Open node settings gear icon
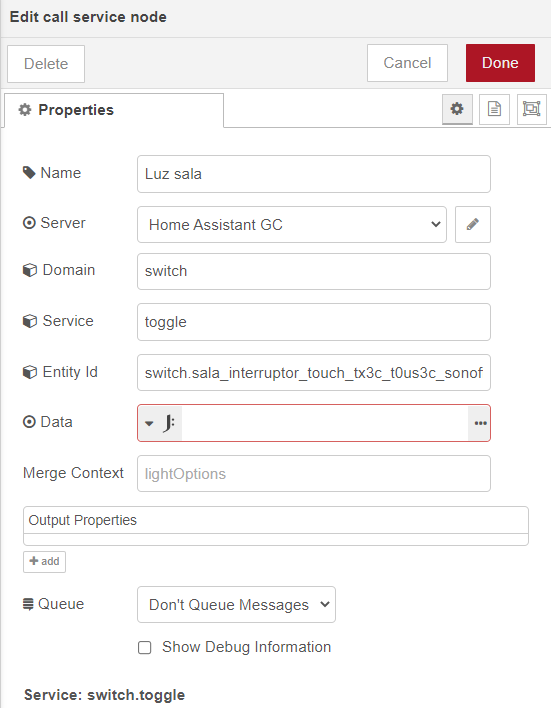Image resolution: width=551 pixels, height=708 pixels. [x=457, y=109]
